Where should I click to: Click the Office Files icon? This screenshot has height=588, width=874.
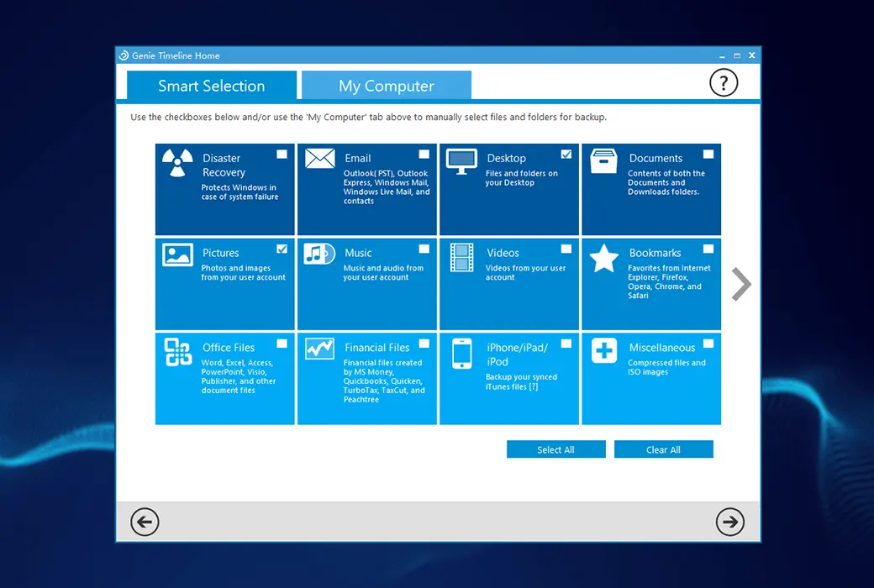tap(178, 352)
